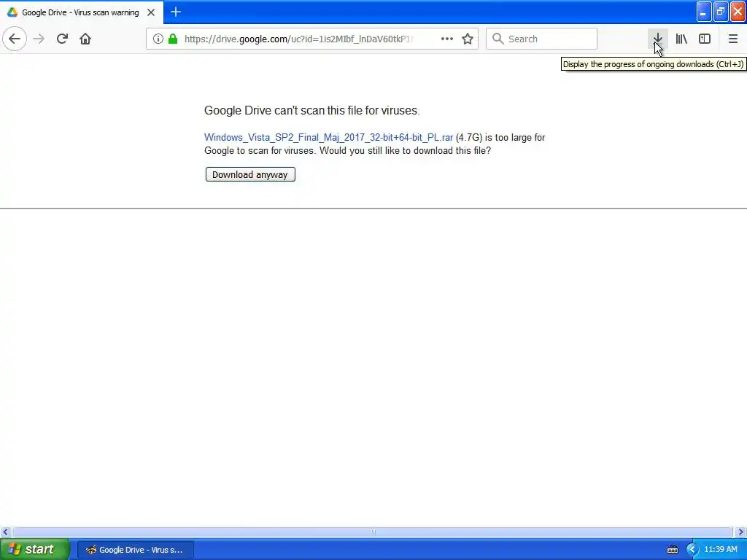
Task: Click the scrollbar right arrow
Action: click(x=740, y=532)
